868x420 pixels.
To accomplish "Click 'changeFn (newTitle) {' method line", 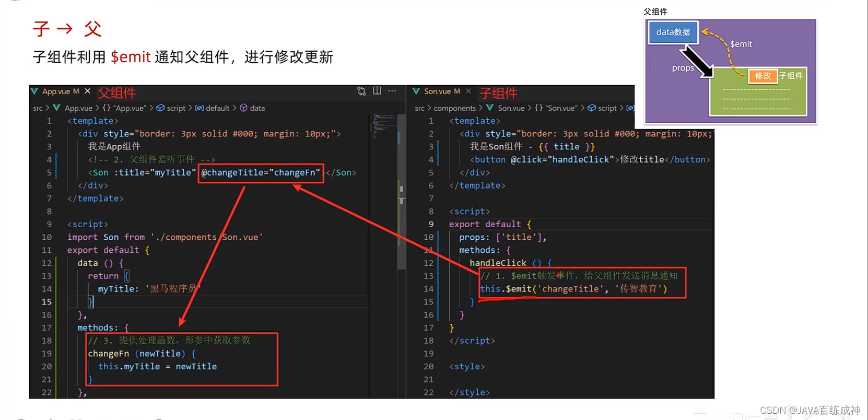I will point(142,354).
